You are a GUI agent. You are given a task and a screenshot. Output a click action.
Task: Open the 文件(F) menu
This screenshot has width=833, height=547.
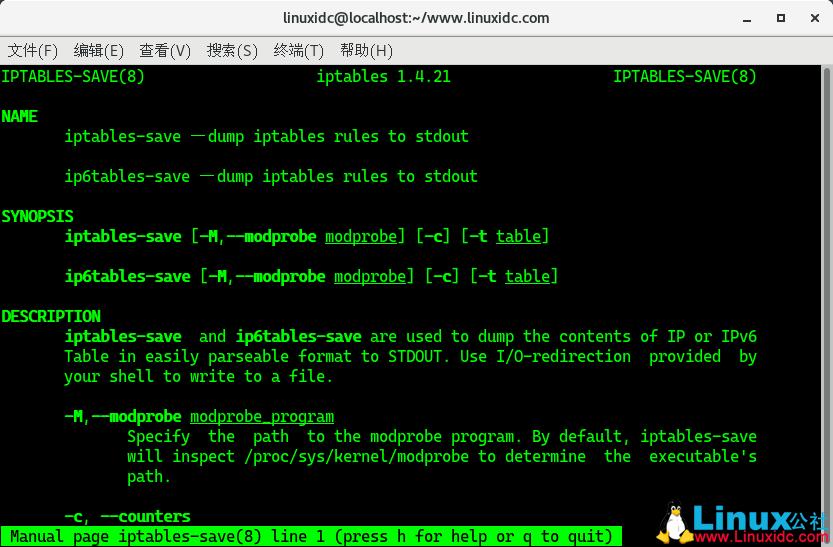pos(32,50)
